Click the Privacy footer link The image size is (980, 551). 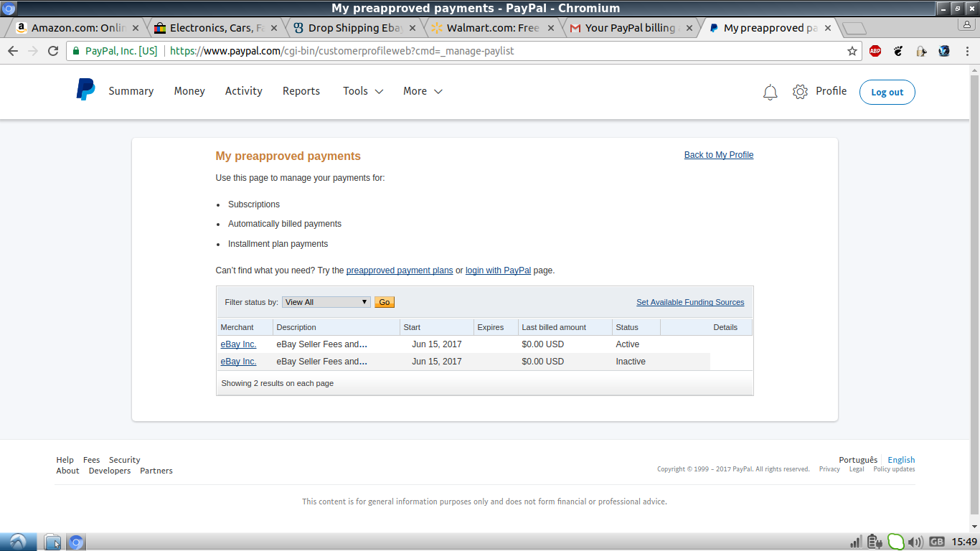point(829,469)
